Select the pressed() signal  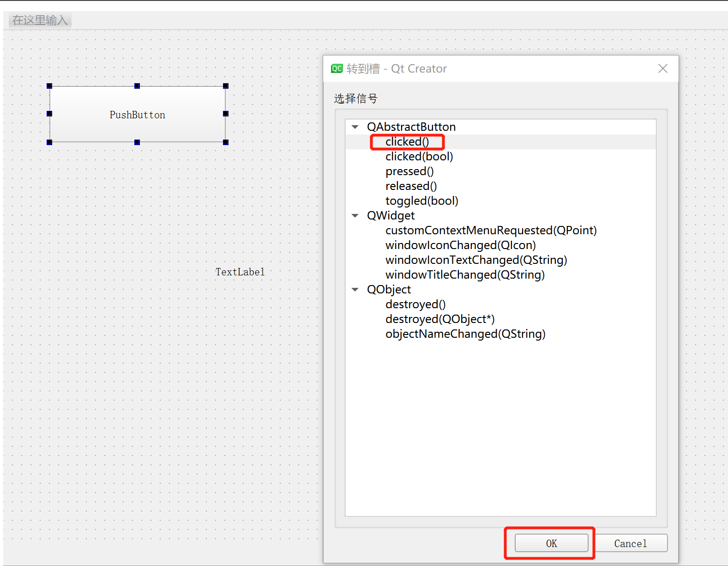pos(409,171)
